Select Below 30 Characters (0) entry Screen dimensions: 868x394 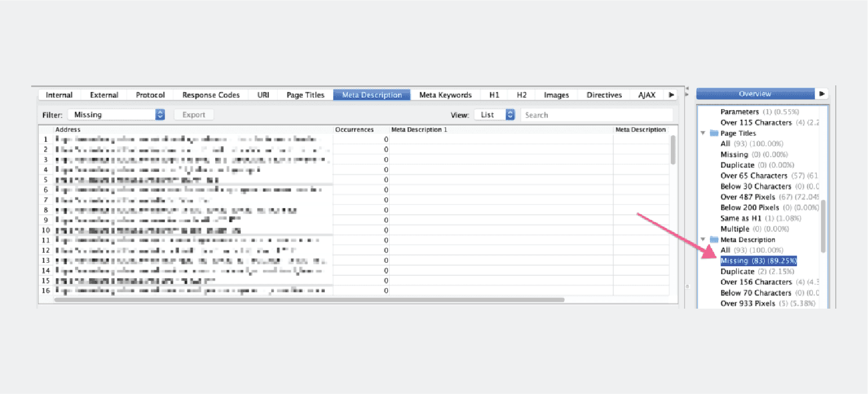tap(770, 187)
